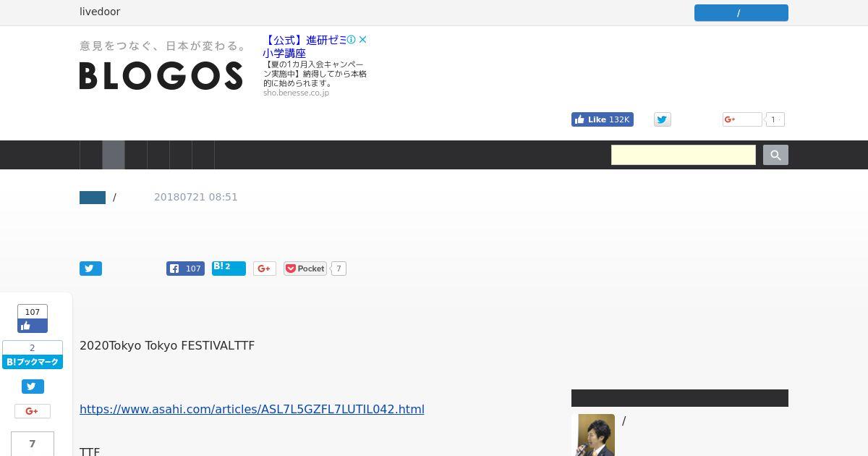Click the article's Google+ share button
This screenshot has height=456, width=868.
pyautogui.click(x=265, y=269)
